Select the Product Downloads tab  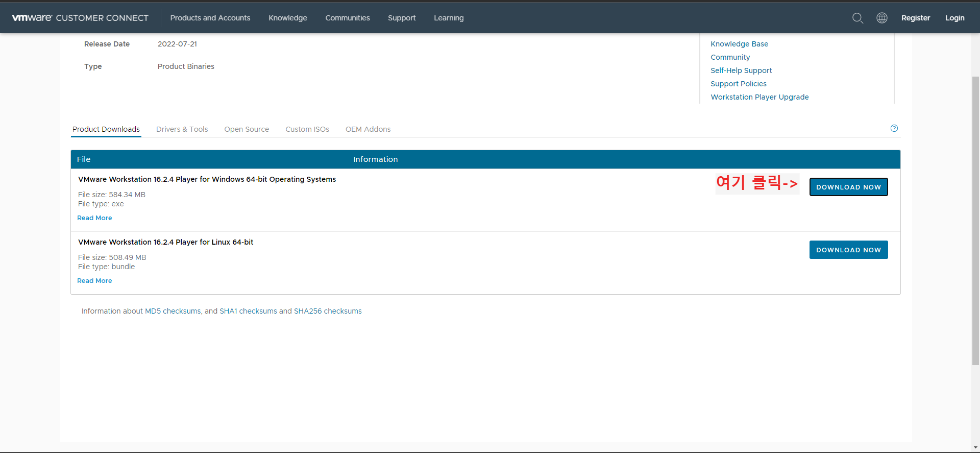[106, 129]
